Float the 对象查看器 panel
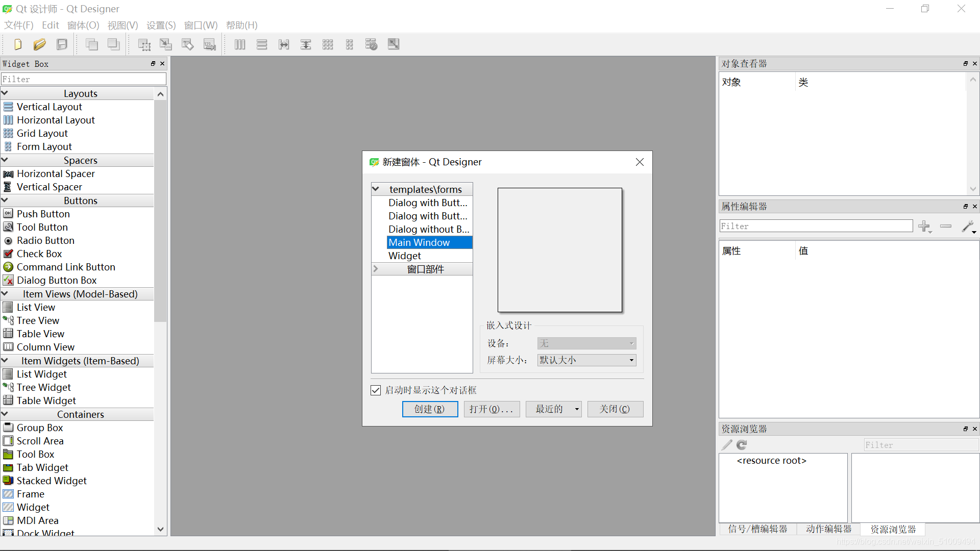 (x=966, y=64)
